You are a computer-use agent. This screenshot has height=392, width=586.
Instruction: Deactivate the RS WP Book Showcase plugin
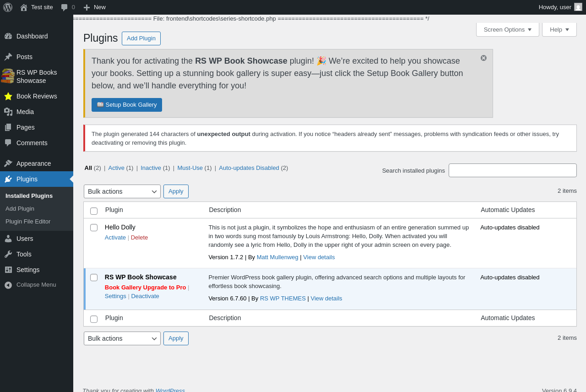(145, 296)
